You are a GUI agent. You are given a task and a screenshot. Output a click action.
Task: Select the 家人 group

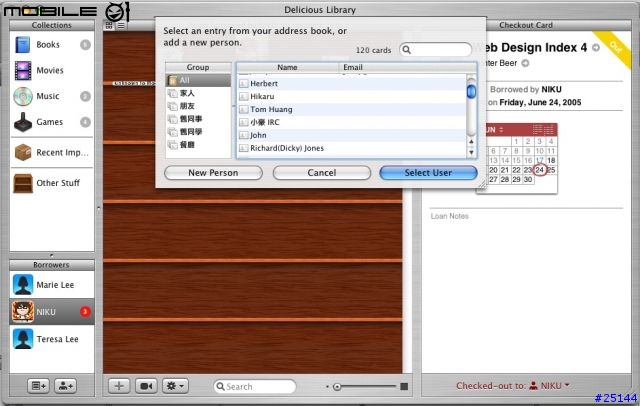(198, 93)
